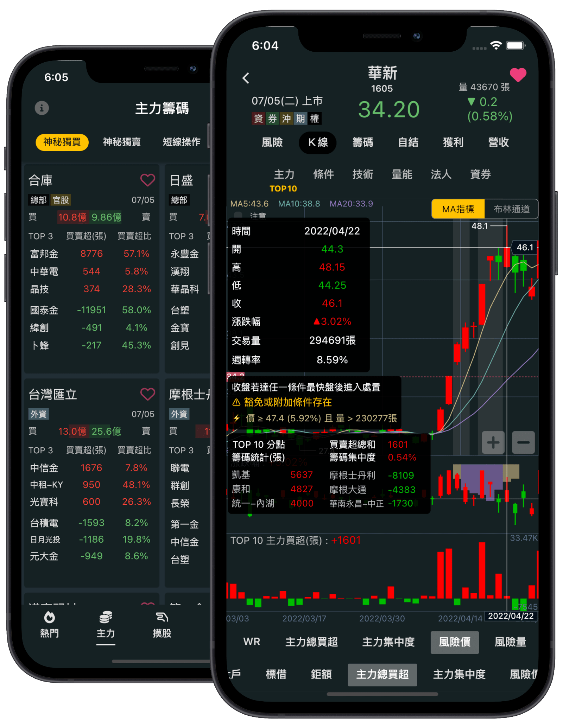
Task: Choose highlighted 風險價 indicator
Action: coord(455,642)
